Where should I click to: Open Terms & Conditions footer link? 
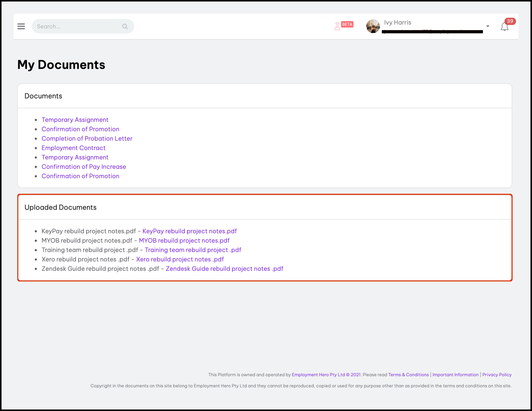pos(408,375)
